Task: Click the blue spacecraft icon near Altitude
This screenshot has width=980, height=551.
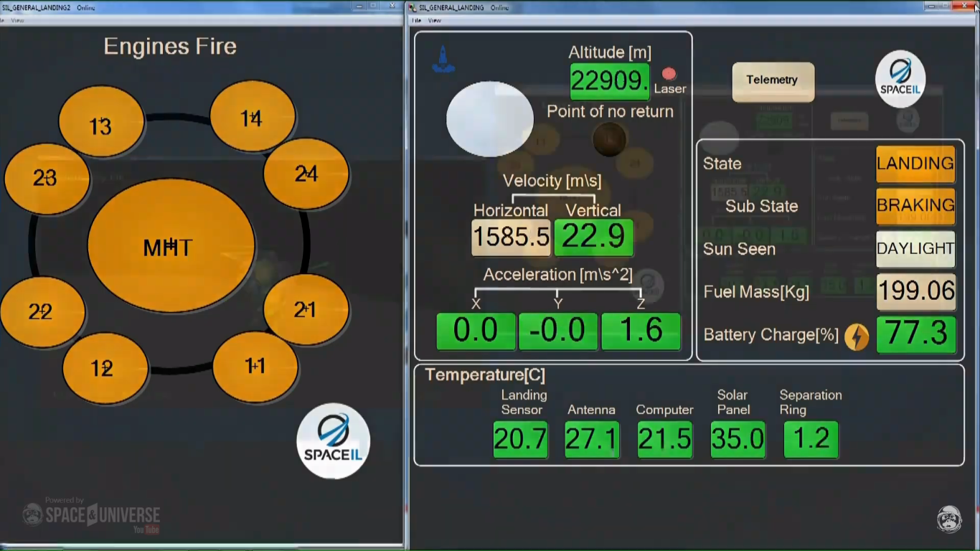Action: pyautogui.click(x=443, y=59)
